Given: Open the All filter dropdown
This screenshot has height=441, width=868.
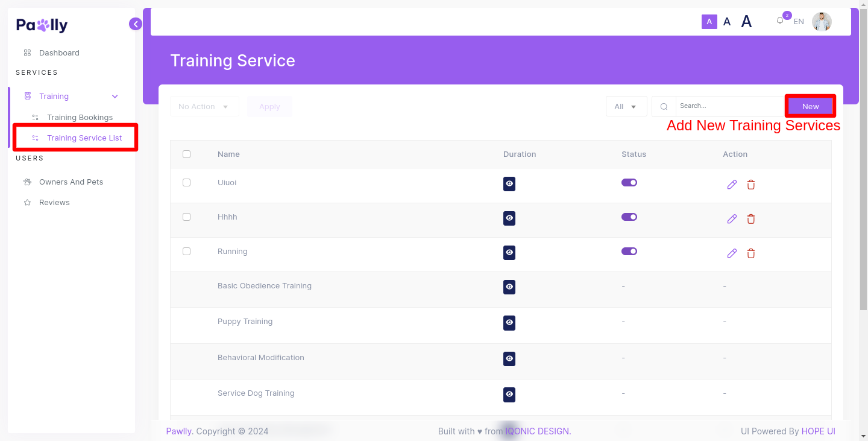Looking at the screenshot, I should pos(626,107).
